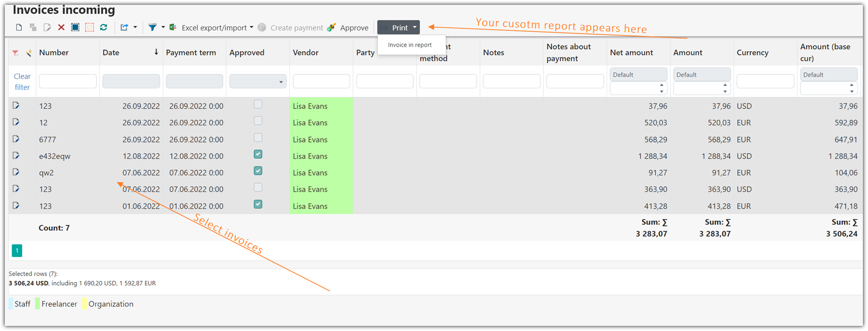Click the copy invoice icon
Image resolution: width=868 pixels, height=331 pixels.
pyautogui.click(x=33, y=28)
